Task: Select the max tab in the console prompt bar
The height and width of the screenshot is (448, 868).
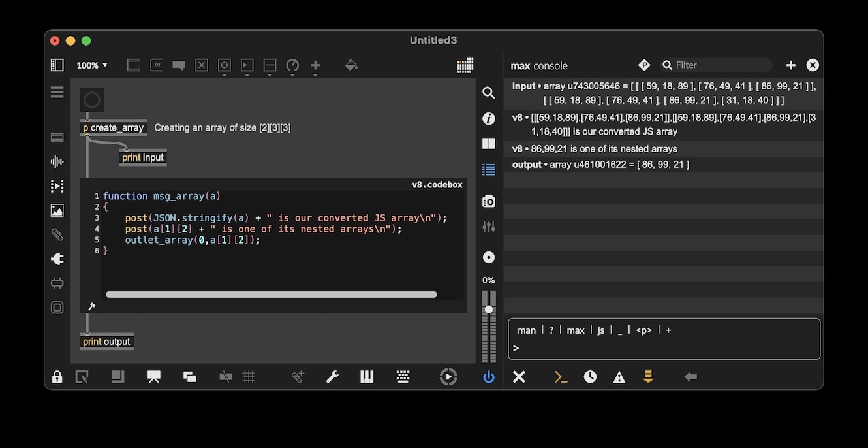Action: pyautogui.click(x=575, y=330)
